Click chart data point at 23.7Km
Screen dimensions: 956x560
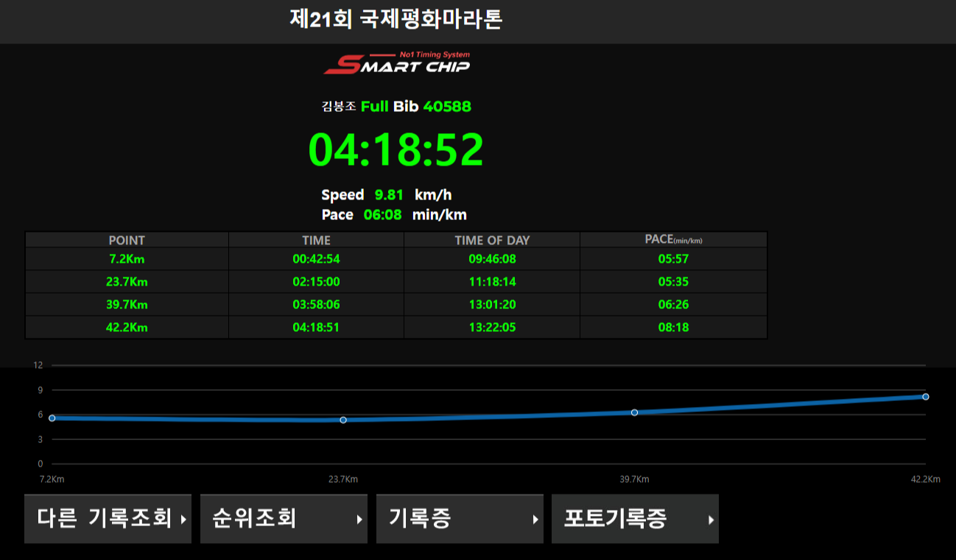[x=343, y=419]
